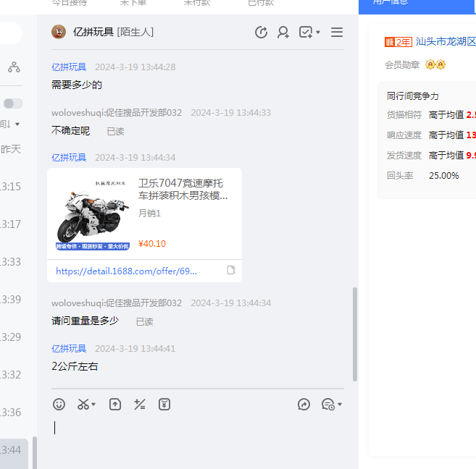Click the 昨天 date label in sidebar
This screenshot has width=476, height=469.
pos(11,149)
